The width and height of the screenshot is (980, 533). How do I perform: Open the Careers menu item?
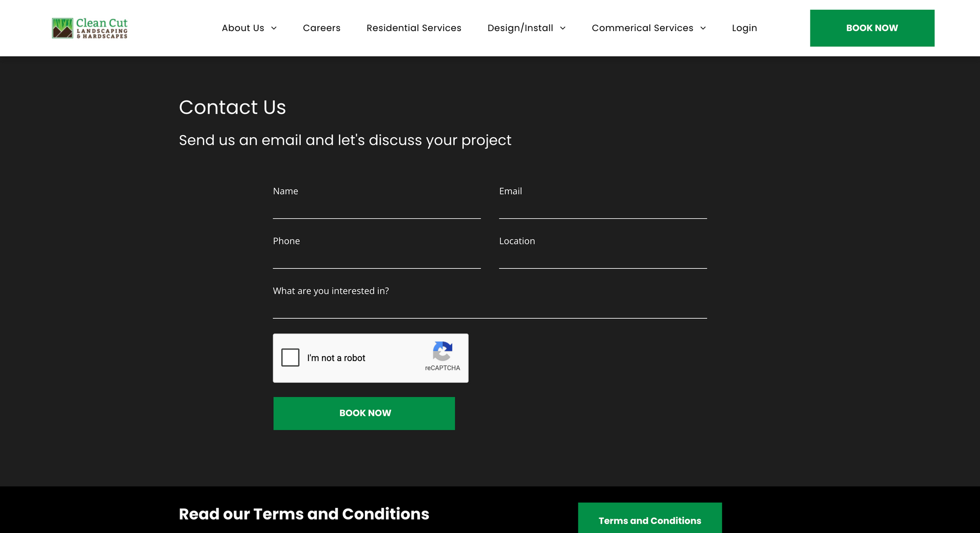coord(322,28)
